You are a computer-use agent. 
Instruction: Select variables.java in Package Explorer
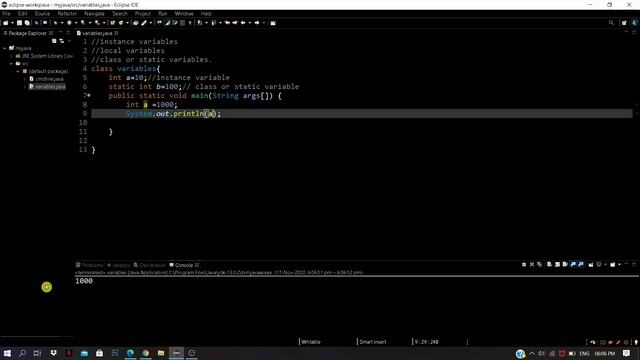[x=47, y=87]
